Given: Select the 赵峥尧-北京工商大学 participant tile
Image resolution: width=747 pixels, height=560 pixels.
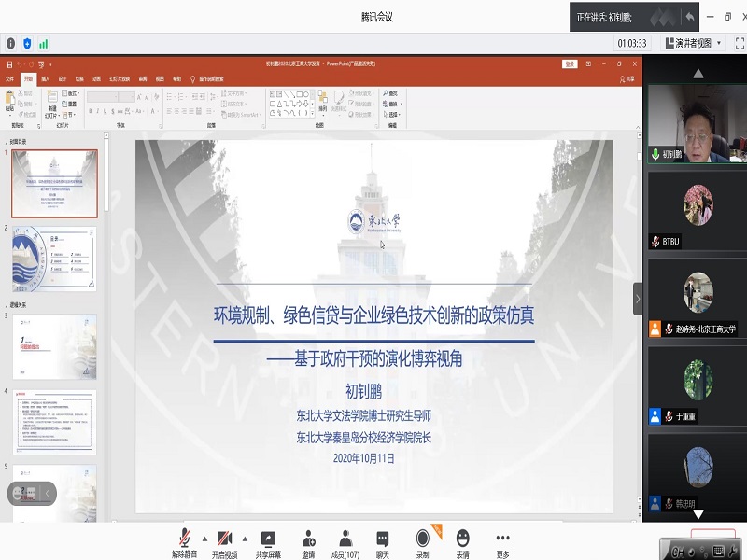Looking at the screenshot, I should click(x=697, y=299).
